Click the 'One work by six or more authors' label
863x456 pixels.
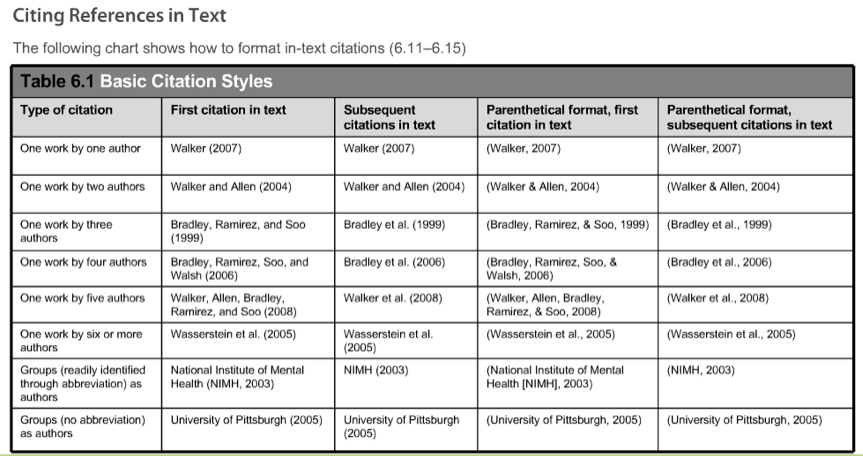click(x=81, y=334)
